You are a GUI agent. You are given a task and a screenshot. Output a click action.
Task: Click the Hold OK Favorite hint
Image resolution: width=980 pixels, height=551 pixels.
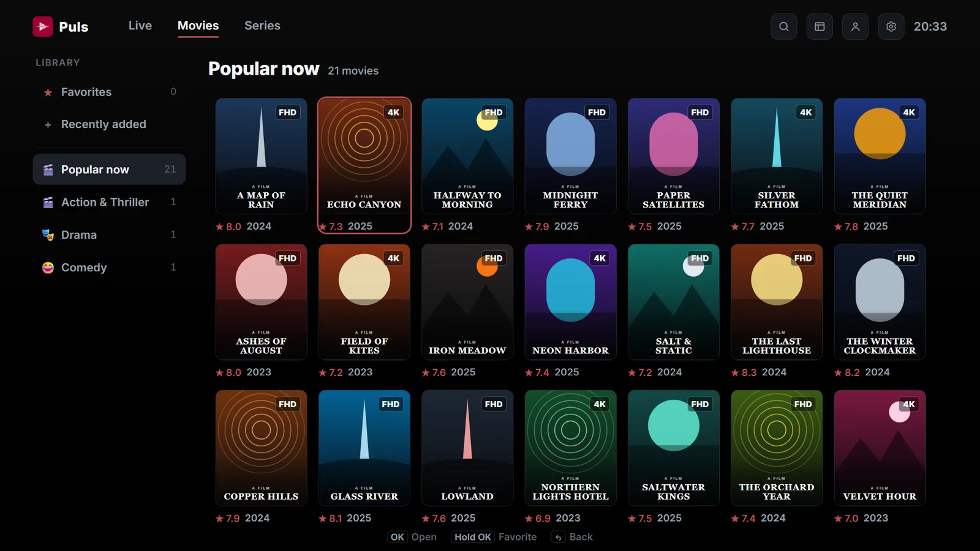tap(494, 537)
